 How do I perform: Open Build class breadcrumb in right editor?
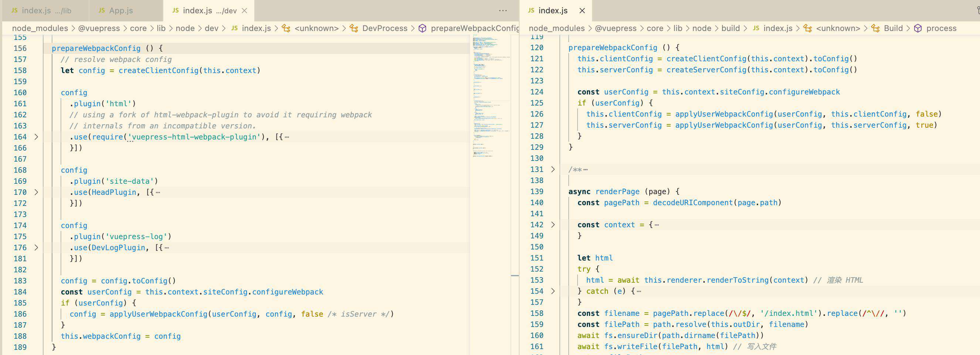click(893, 28)
